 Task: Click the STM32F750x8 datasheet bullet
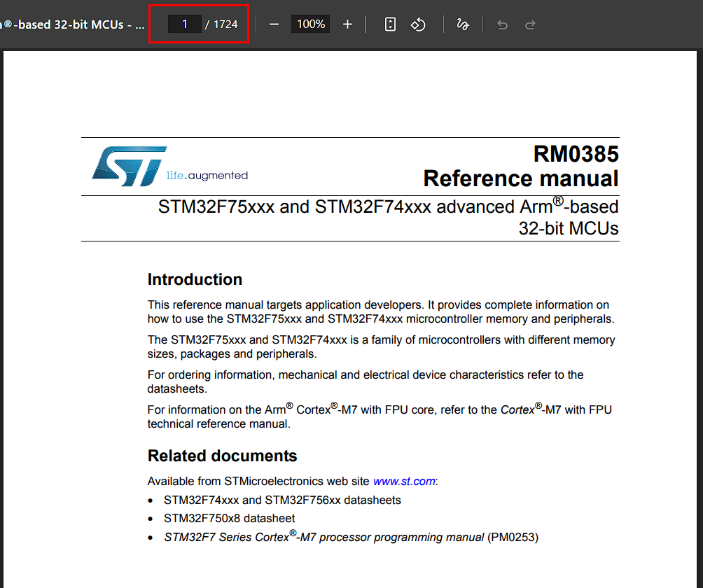(x=229, y=519)
